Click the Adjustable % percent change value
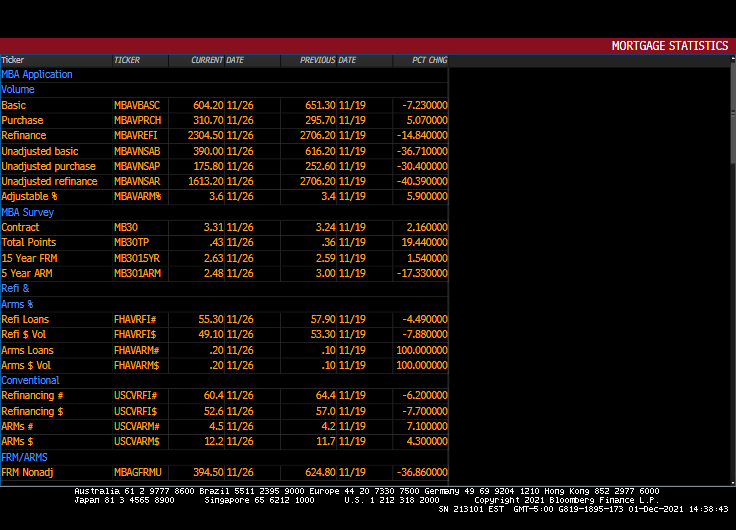 425,197
